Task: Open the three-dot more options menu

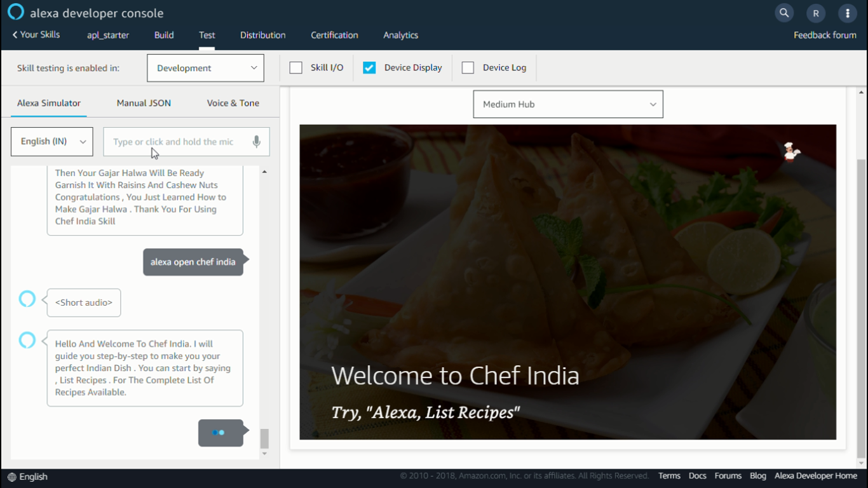Action: (847, 13)
